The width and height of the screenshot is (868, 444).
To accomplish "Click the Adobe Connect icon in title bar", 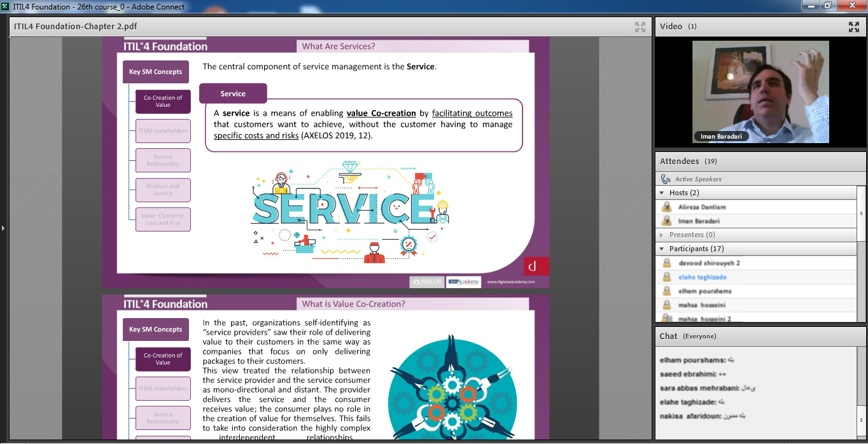I will tap(6, 6).
